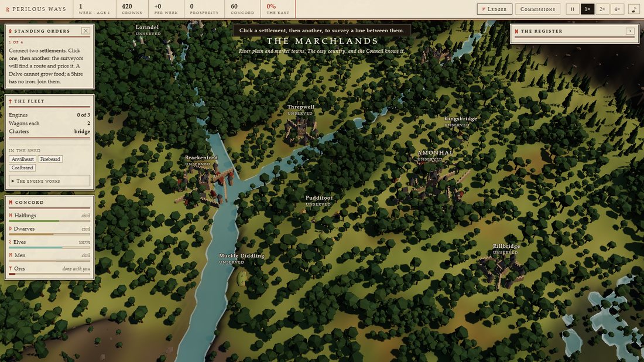Click the Orcs 'done with you' status

(76, 269)
